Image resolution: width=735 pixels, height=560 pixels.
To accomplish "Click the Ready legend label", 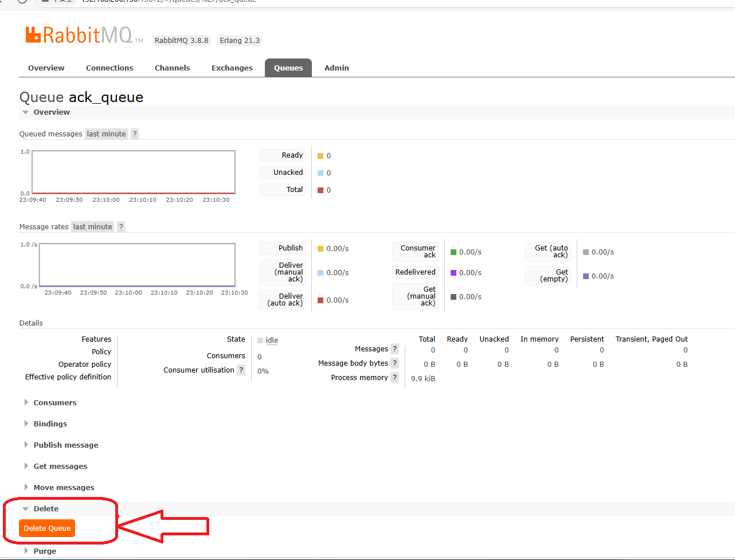I will [x=283, y=155].
